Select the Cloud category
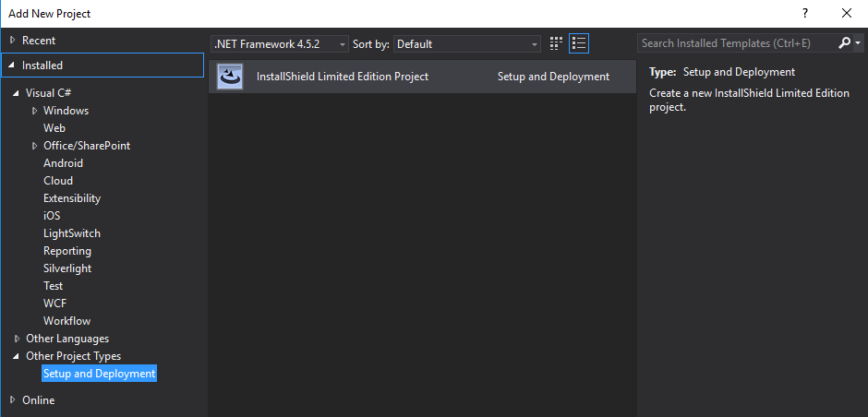Screen dimensions: 868x417 coord(58,181)
